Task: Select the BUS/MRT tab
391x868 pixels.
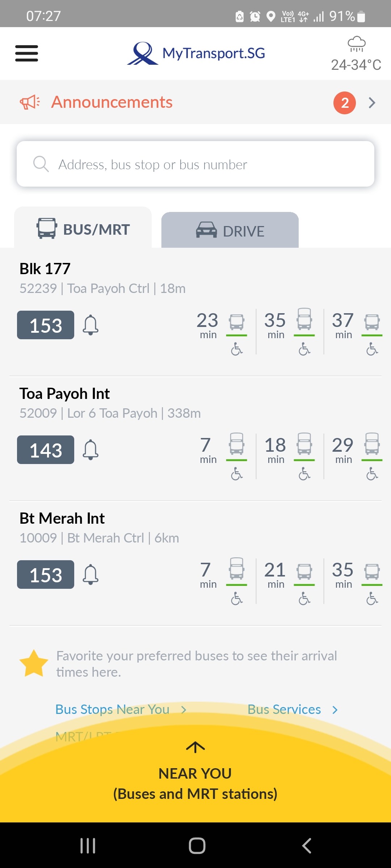Action: 83,228
